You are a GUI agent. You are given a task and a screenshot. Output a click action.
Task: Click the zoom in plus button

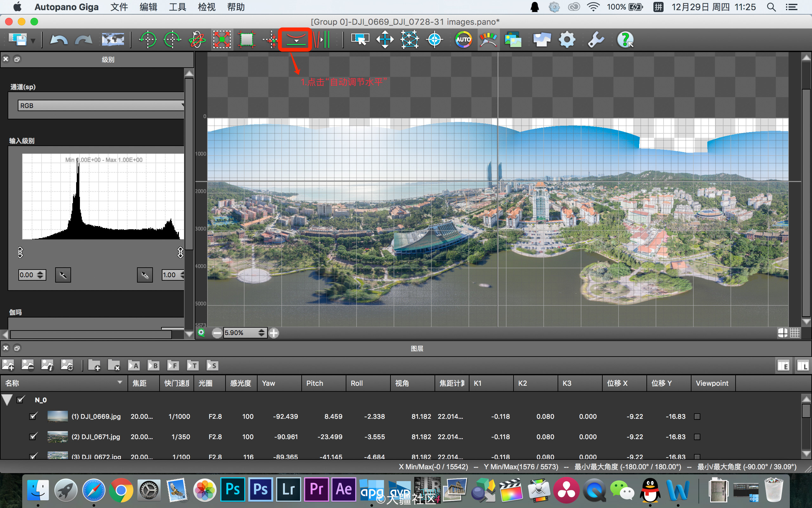click(274, 333)
